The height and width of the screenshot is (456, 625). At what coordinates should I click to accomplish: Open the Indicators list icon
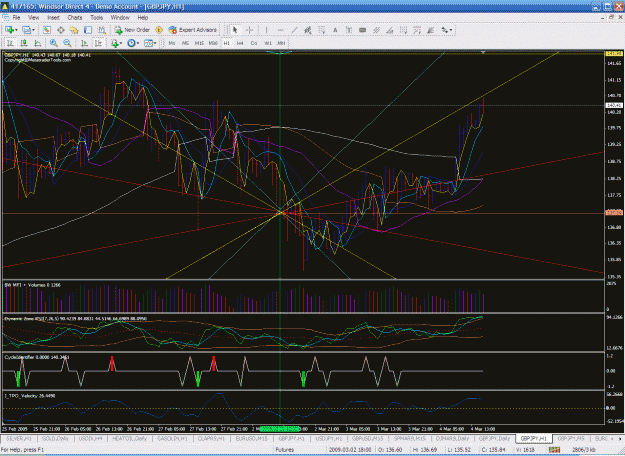point(115,43)
